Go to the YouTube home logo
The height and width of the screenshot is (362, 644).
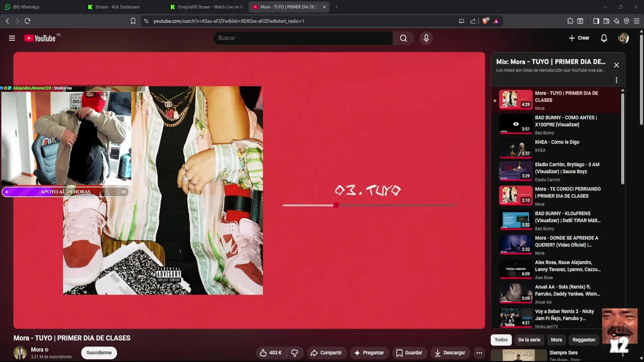coord(40,38)
